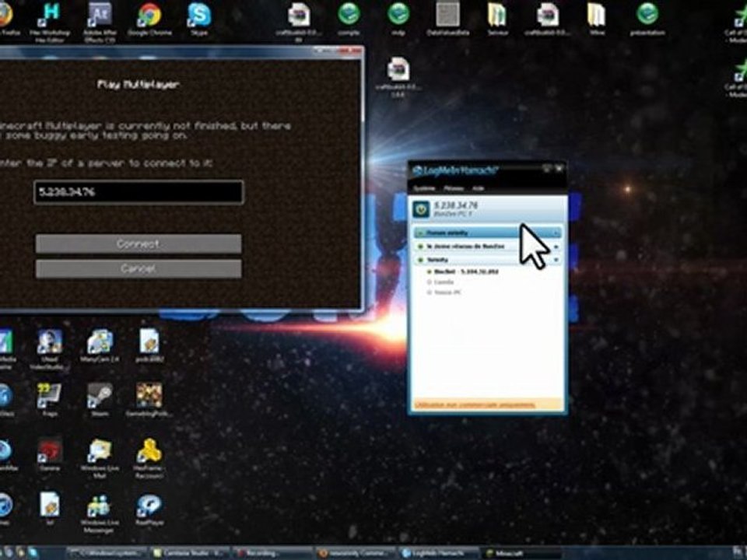The height and width of the screenshot is (560, 747).
Task: Click Cancel in Minecraft multiplayer screen
Action: tap(139, 268)
